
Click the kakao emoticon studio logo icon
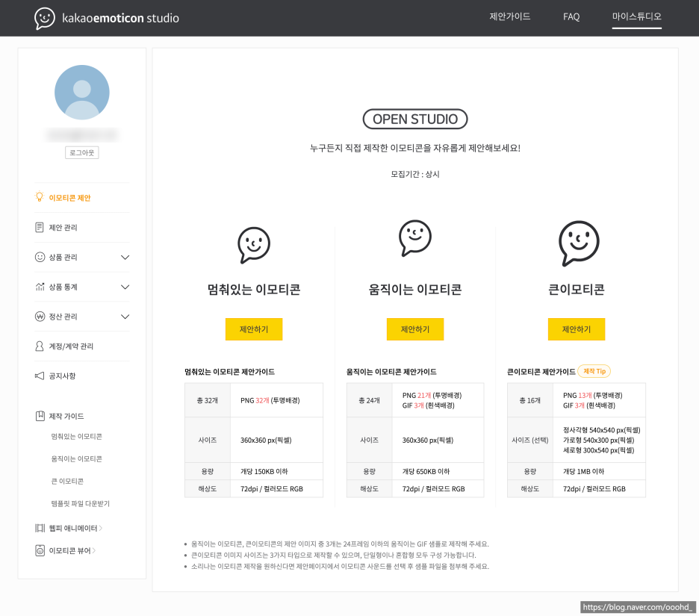[x=45, y=18]
